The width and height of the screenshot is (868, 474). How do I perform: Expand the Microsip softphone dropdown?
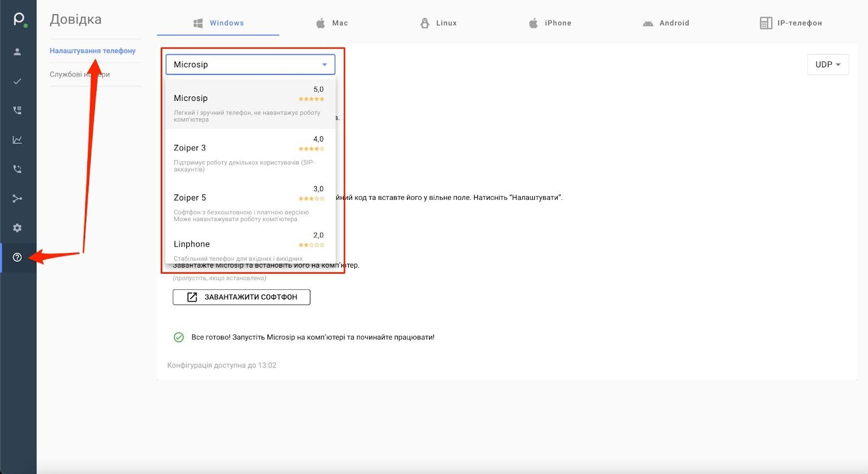pyautogui.click(x=250, y=65)
